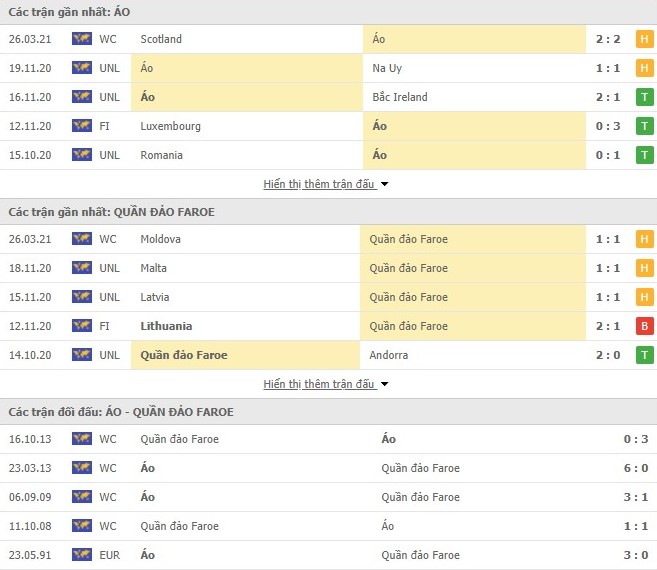The height and width of the screenshot is (570, 657).
Task: Click the flag icon on the Moldova row
Action: click(x=81, y=239)
